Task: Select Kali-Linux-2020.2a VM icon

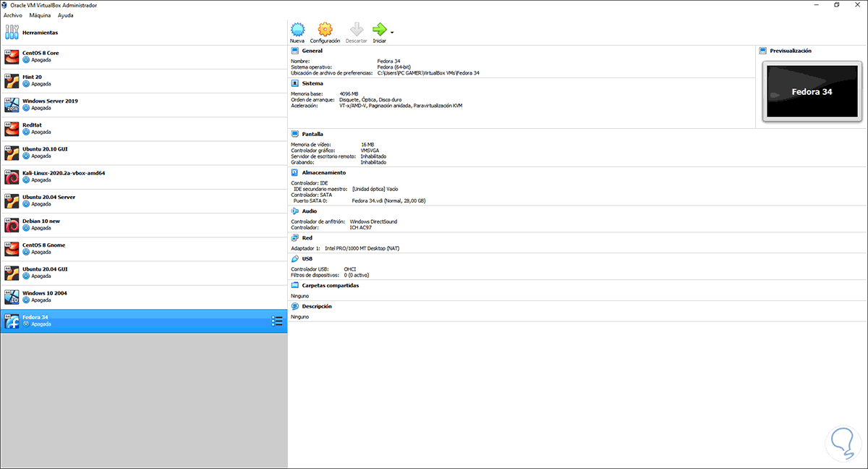Action: (12, 177)
